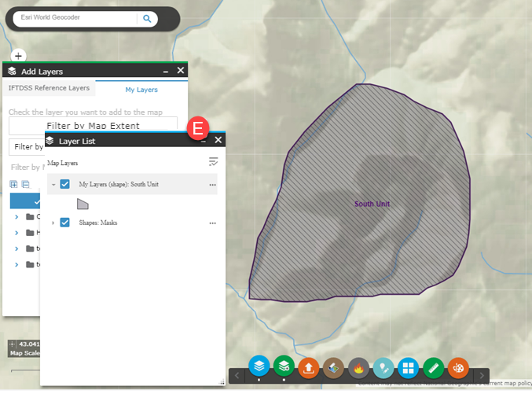Click the Filter by name input field
Viewport: 532px width, 394px height.
pos(28,167)
